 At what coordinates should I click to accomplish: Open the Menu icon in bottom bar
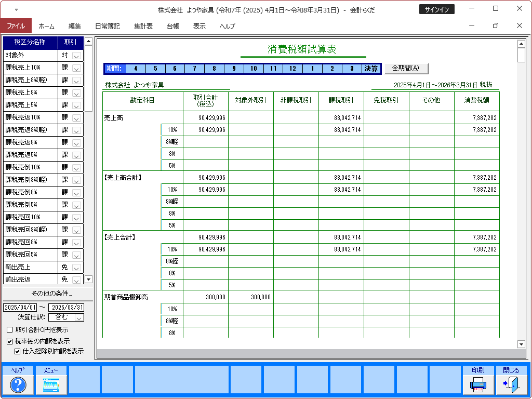tap(51, 384)
